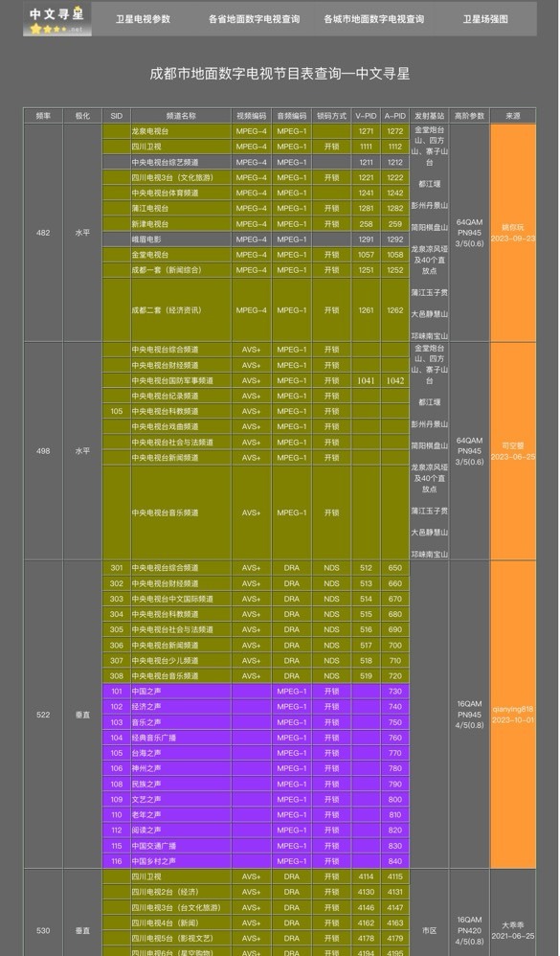The width and height of the screenshot is (560, 956).
Task: Click V-PID value 1271
Action: click(367, 131)
